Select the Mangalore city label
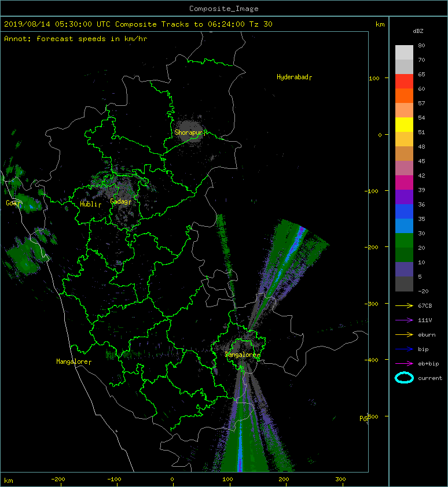 pyautogui.click(x=72, y=361)
